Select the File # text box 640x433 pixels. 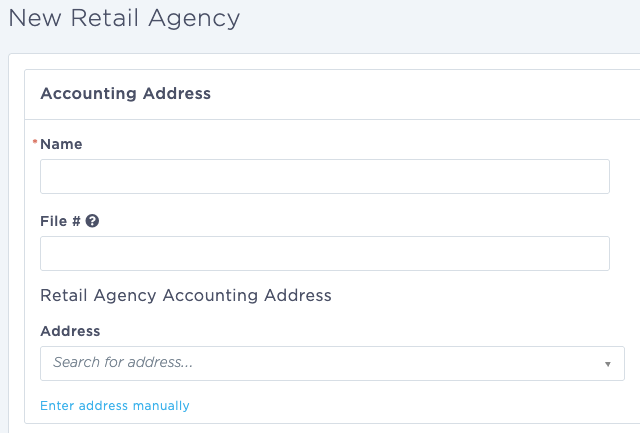[x=325, y=253]
